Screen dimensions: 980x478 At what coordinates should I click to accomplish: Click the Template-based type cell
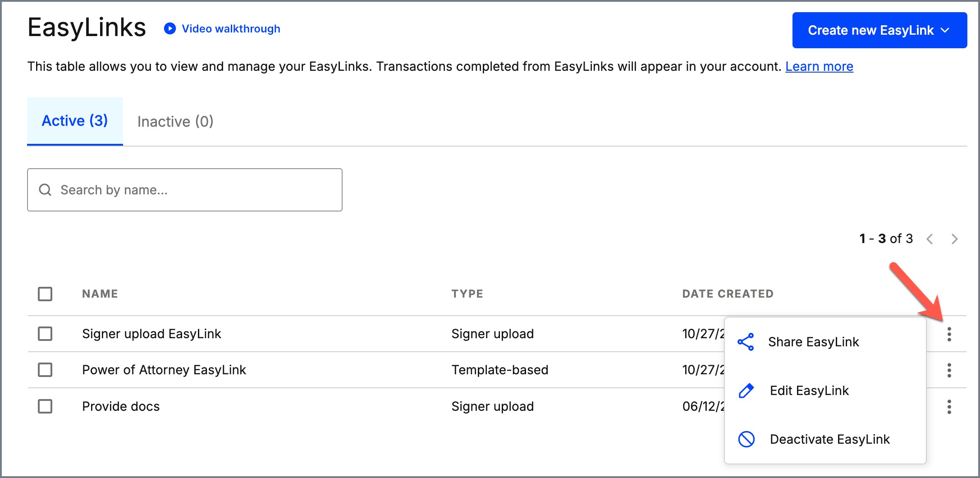click(x=500, y=370)
